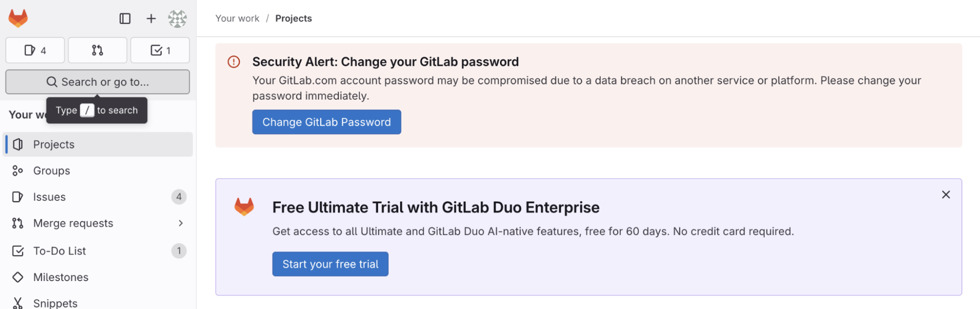Click the To-Do List checkmark icon

pos(18,251)
